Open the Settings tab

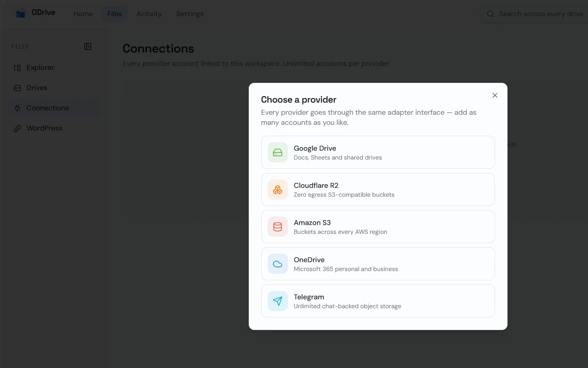pyautogui.click(x=190, y=14)
